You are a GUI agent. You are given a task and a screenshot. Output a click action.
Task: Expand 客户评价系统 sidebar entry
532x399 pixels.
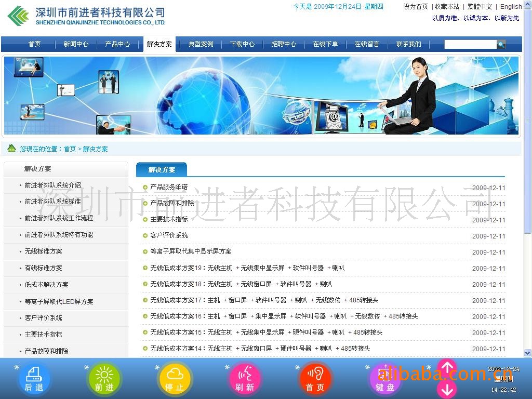pyautogui.click(x=43, y=318)
